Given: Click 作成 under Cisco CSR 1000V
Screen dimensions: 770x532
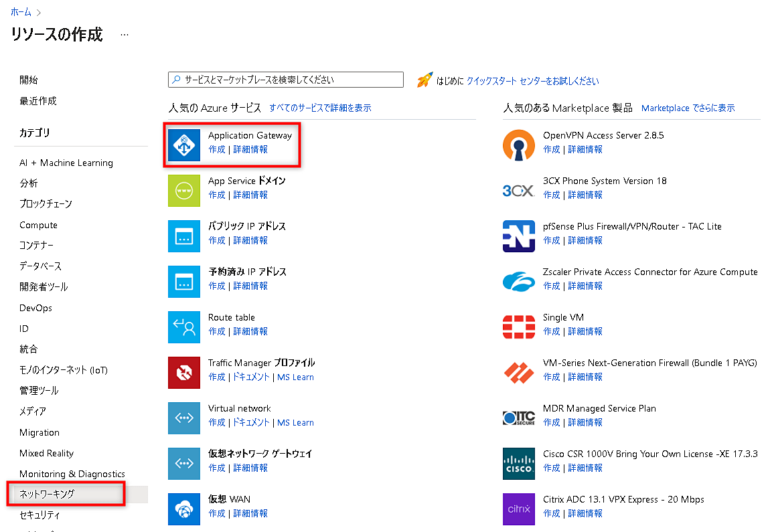Looking at the screenshot, I should coord(552,468).
